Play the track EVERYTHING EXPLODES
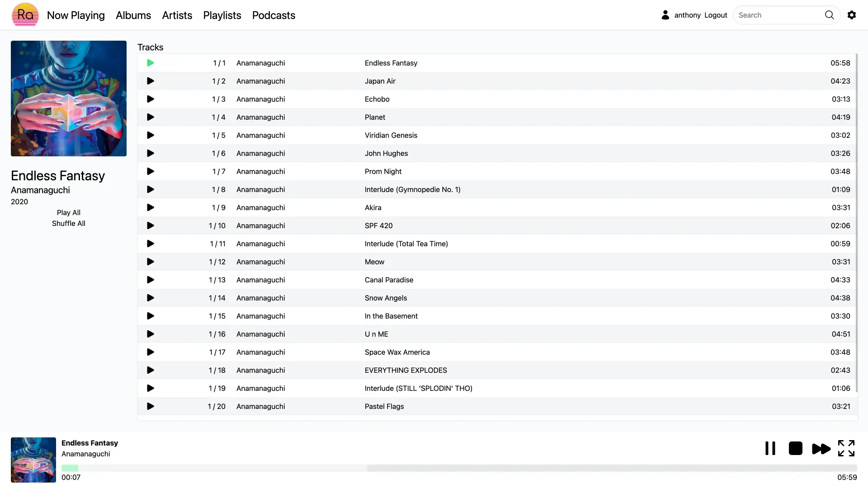Image resolution: width=868 pixels, height=488 pixels. click(151, 370)
